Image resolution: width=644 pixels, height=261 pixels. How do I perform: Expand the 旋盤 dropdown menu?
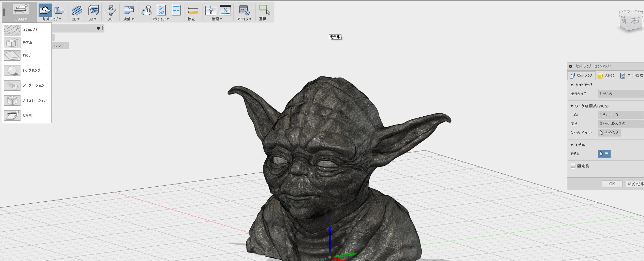129,19
